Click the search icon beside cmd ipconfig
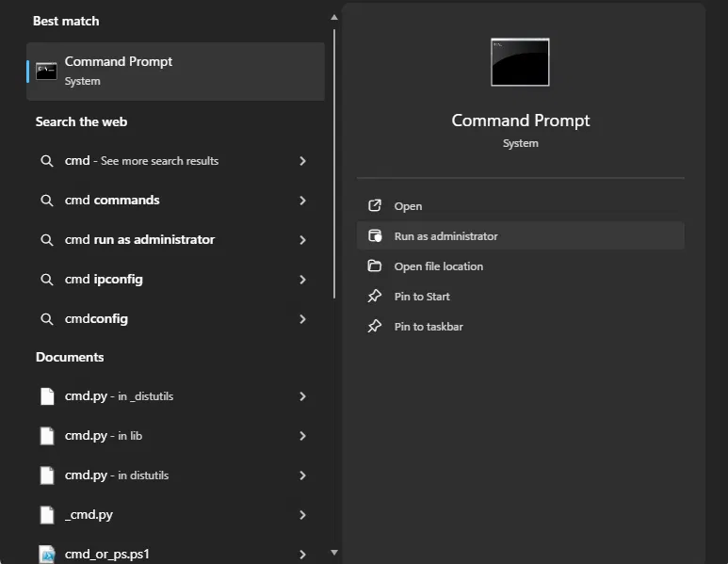Screen dimensions: 728x564 47,280
